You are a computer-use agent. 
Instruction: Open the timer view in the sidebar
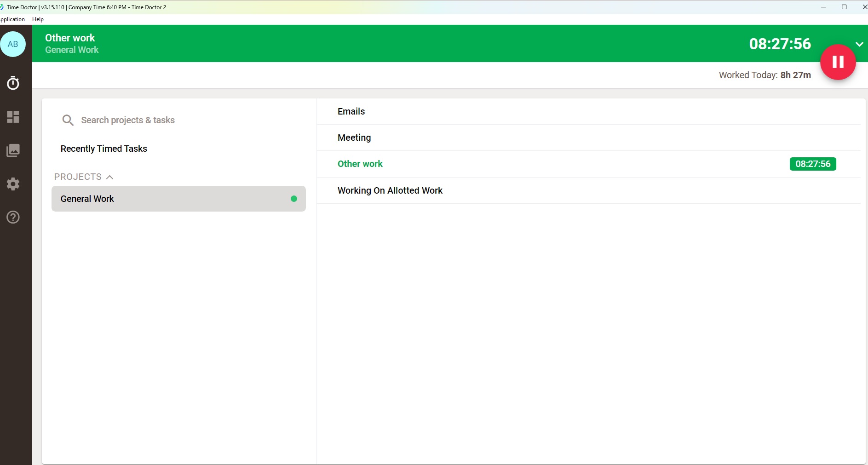click(x=13, y=83)
